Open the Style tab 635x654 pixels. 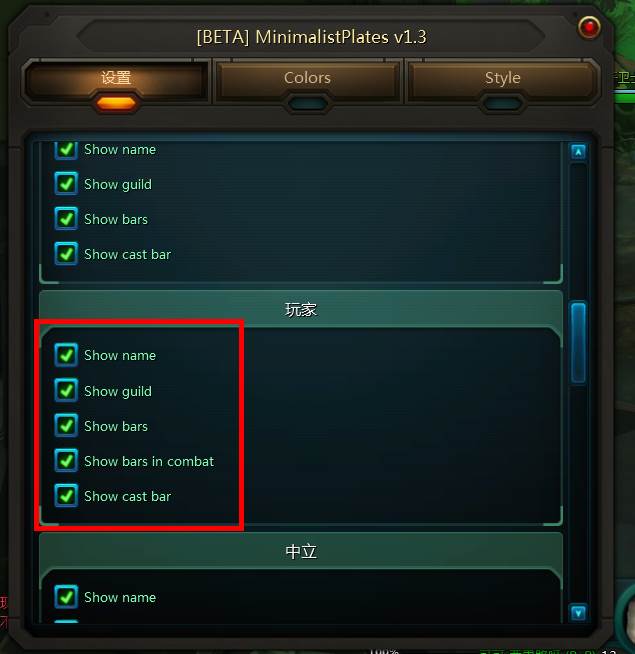coord(502,79)
